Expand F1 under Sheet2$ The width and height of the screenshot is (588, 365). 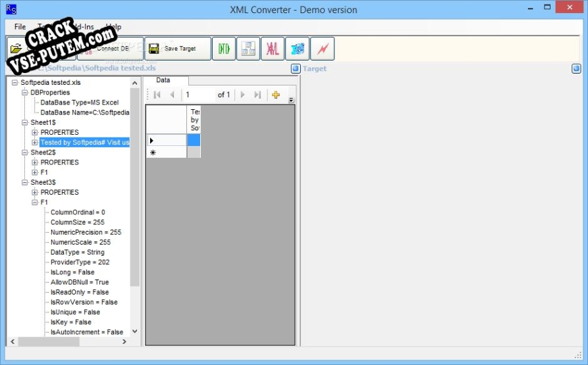coord(34,172)
